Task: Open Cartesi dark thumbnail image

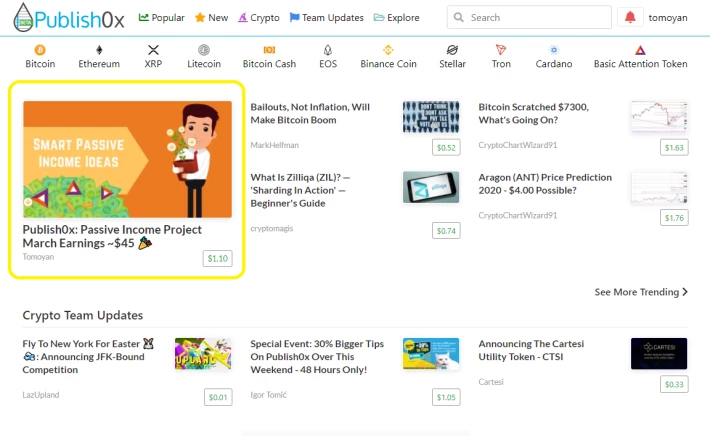Action: [659, 354]
